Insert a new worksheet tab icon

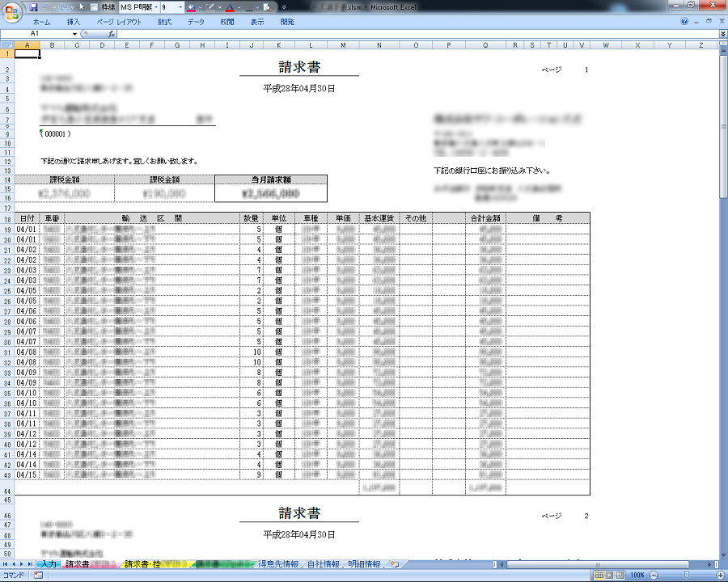coord(394,564)
